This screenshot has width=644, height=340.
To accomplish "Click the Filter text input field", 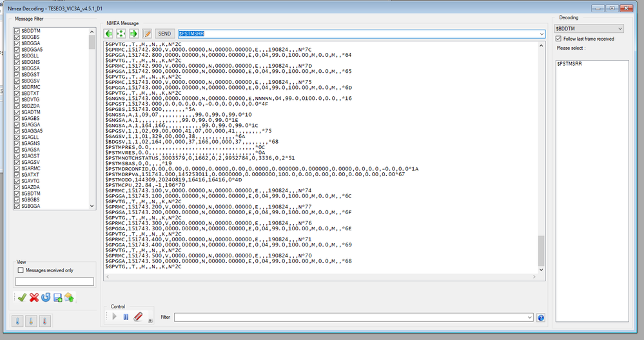I will [350, 317].
